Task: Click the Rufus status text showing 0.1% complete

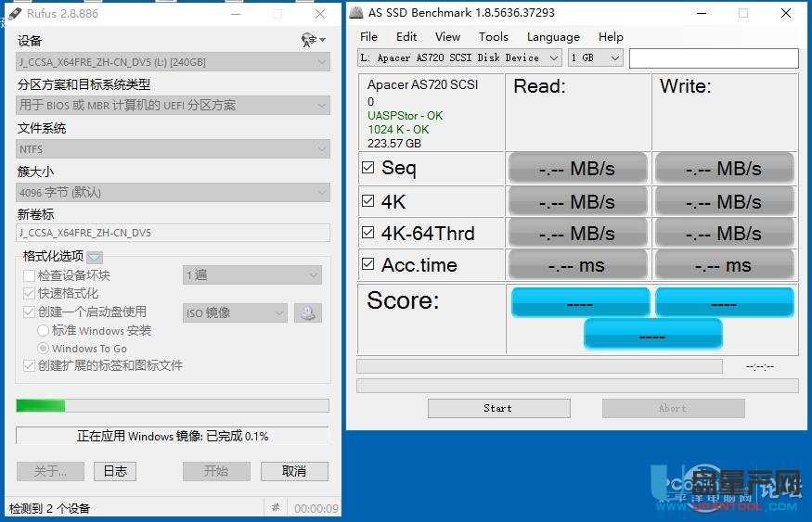Action: 173,436
